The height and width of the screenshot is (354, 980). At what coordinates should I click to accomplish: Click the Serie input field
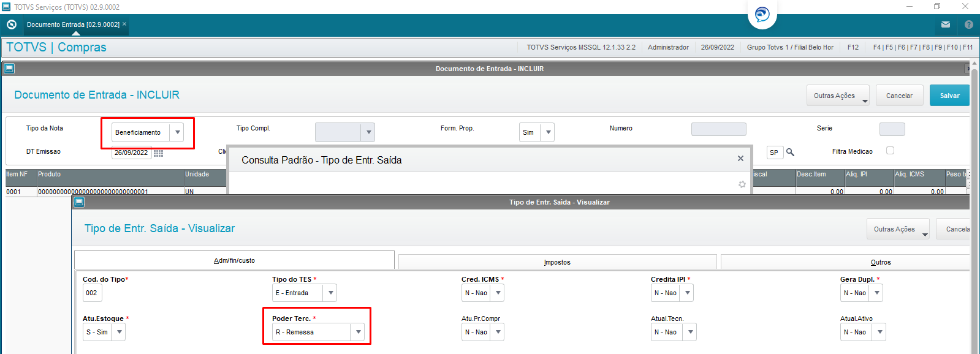coord(892,129)
